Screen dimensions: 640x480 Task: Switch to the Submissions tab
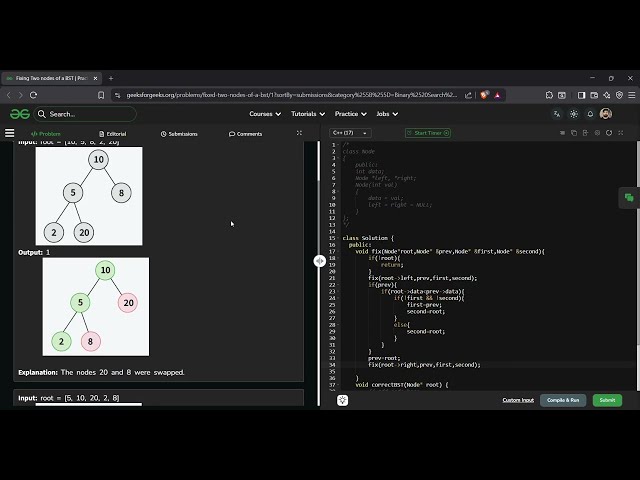point(179,134)
